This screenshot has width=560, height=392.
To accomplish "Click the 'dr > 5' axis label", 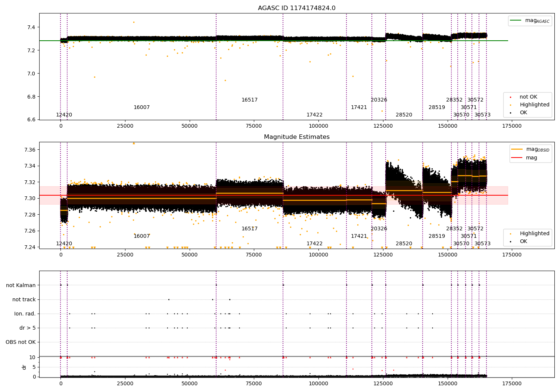I will coord(28,328).
